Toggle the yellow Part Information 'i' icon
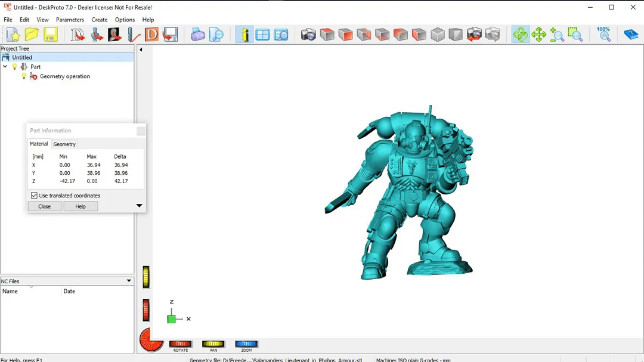644x362 pixels. [244, 35]
